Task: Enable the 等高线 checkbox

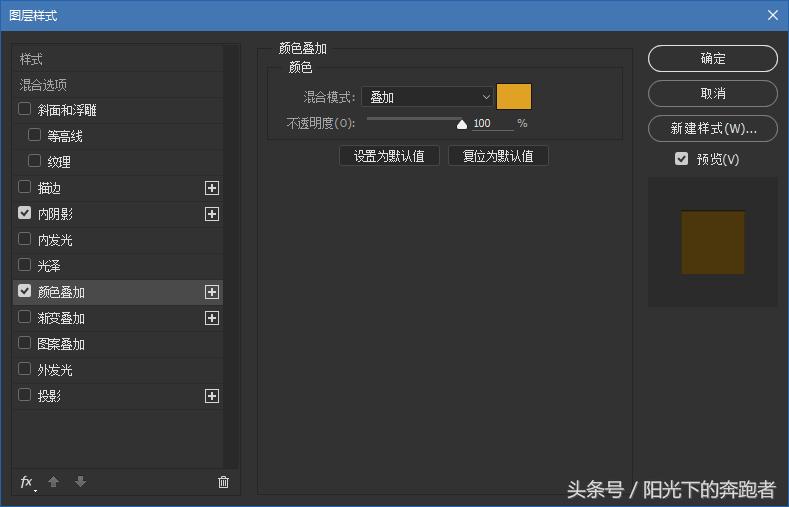Action: (x=34, y=135)
